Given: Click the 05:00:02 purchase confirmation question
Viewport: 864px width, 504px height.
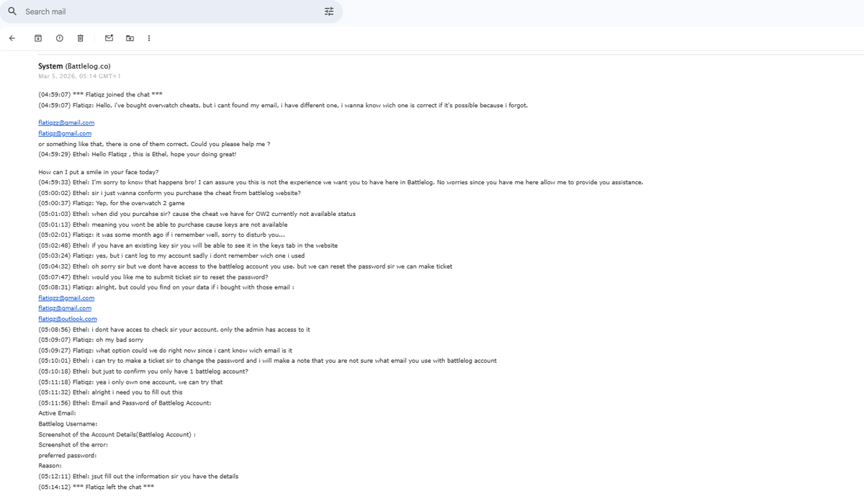Looking at the screenshot, I should click(x=170, y=193).
